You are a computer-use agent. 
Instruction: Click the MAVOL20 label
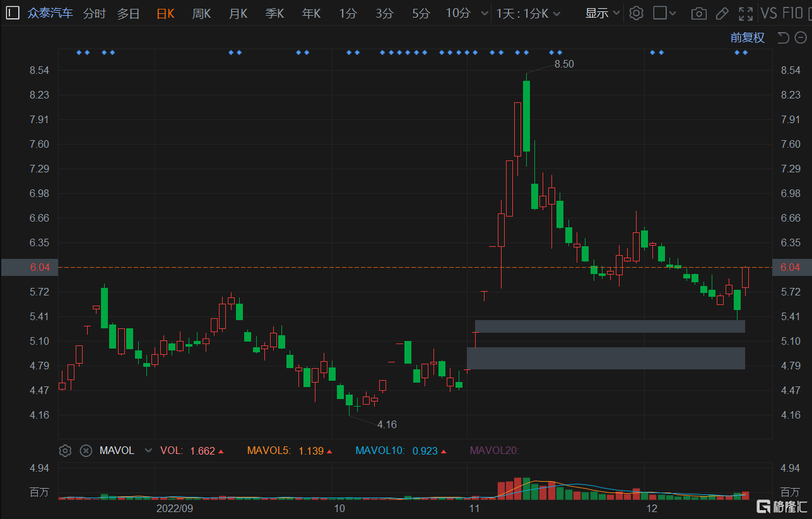pos(494,451)
